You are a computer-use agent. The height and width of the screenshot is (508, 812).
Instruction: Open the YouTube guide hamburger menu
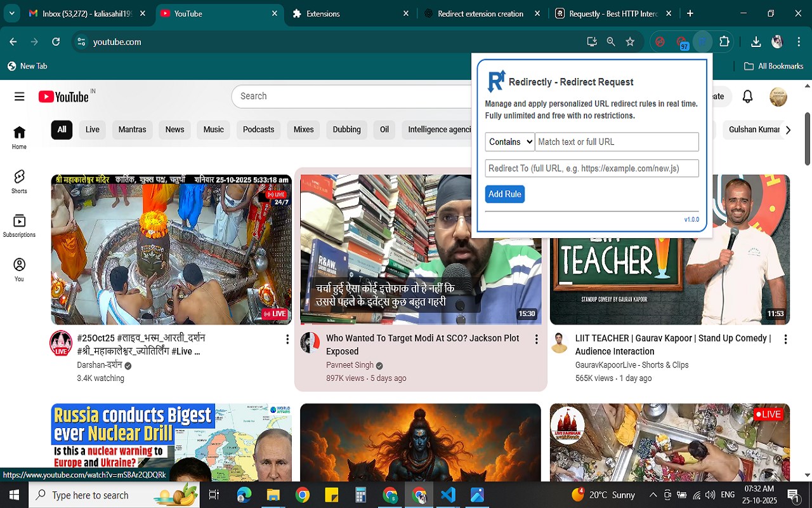point(19,97)
